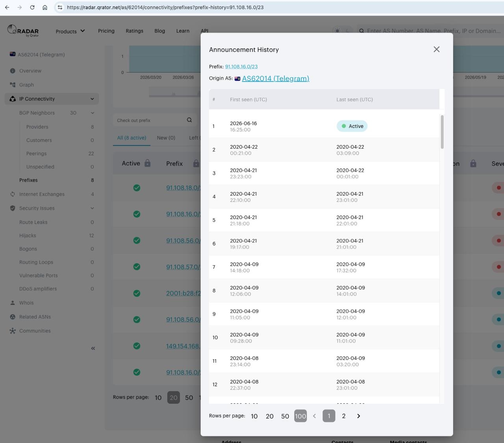Viewport: 504px width, 443px height.
Task: Go to previous page in Announcement History
Action: click(x=314, y=416)
